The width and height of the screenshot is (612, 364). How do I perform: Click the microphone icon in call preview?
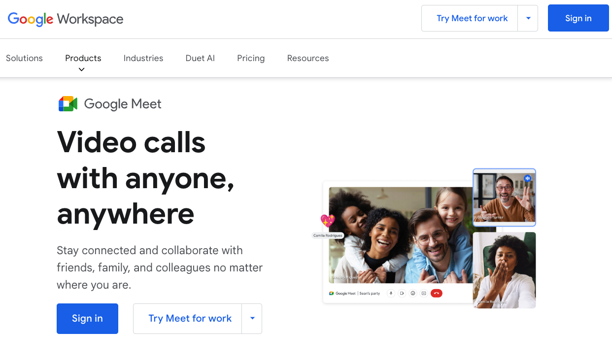click(x=391, y=293)
